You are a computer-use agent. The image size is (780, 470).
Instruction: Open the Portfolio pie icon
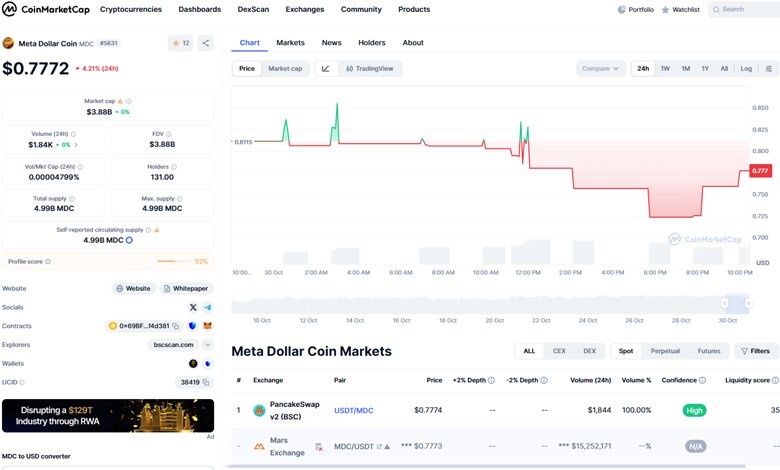621,9
